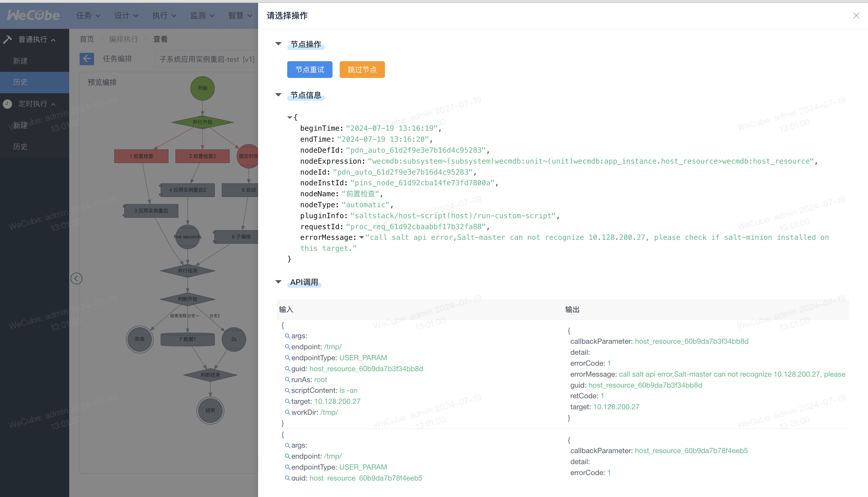
Task: Select the 判断结束 diamond node
Action: tap(211, 375)
